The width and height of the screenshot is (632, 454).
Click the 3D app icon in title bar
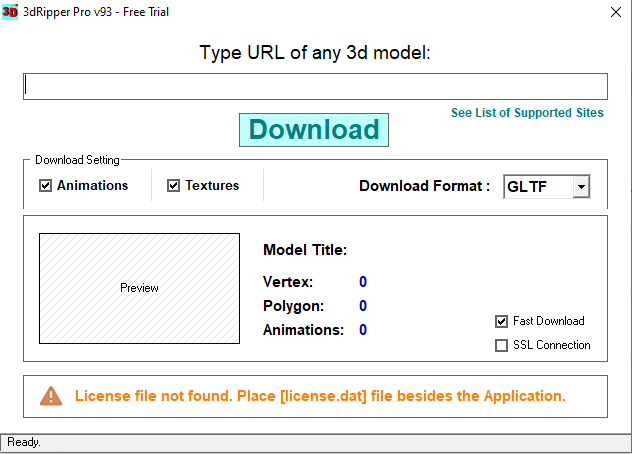10,12
